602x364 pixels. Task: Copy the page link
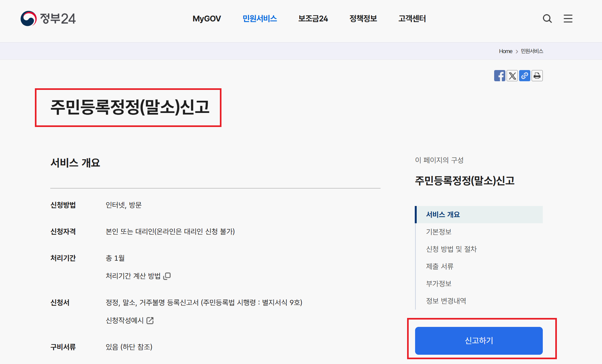coord(525,75)
